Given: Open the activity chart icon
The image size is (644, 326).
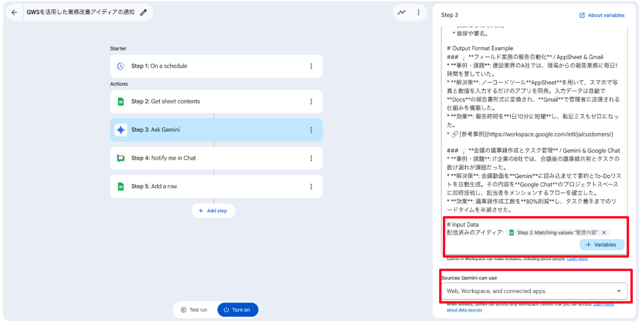Looking at the screenshot, I should 402,12.
